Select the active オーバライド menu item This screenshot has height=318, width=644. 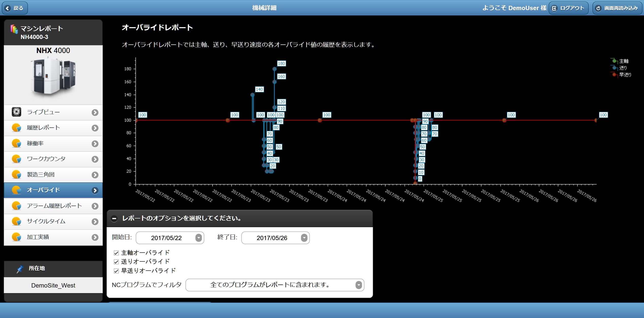pyautogui.click(x=53, y=190)
